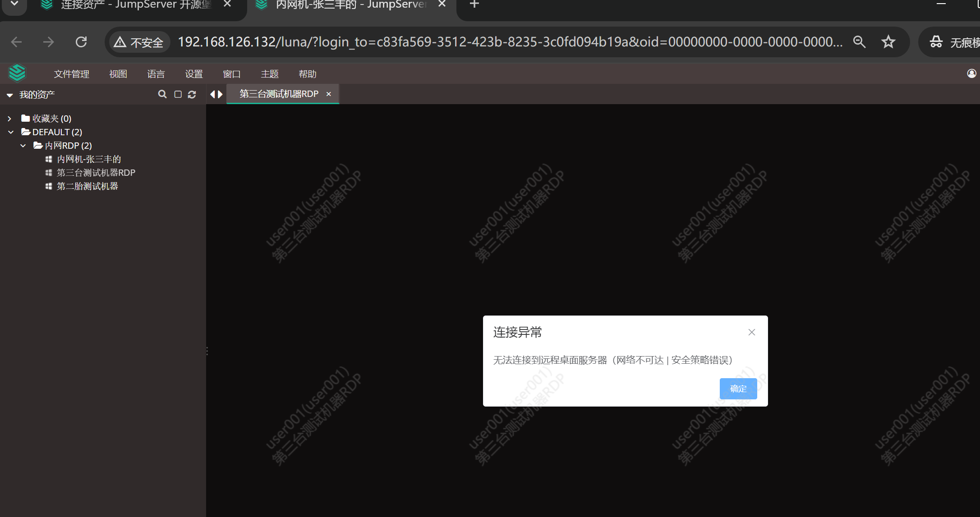Click the square icon beside asset search

coord(178,94)
